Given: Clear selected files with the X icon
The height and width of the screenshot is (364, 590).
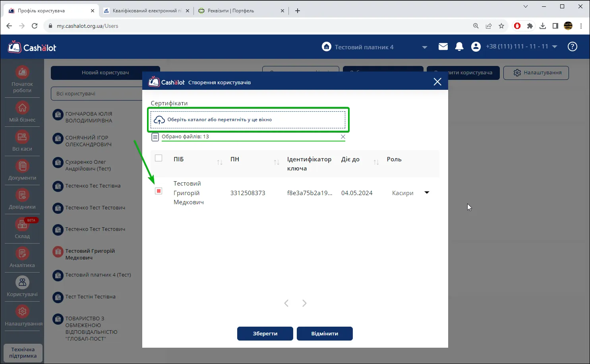Looking at the screenshot, I should tap(343, 137).
